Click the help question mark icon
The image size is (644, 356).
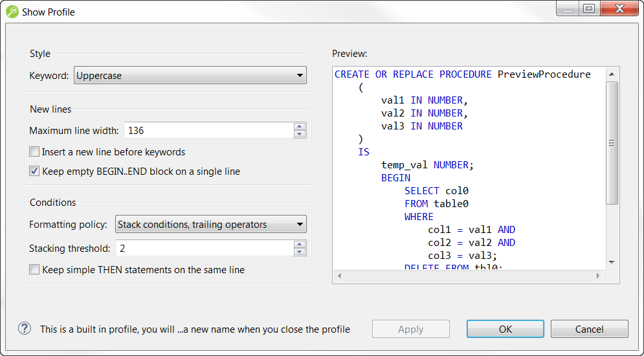25,329
